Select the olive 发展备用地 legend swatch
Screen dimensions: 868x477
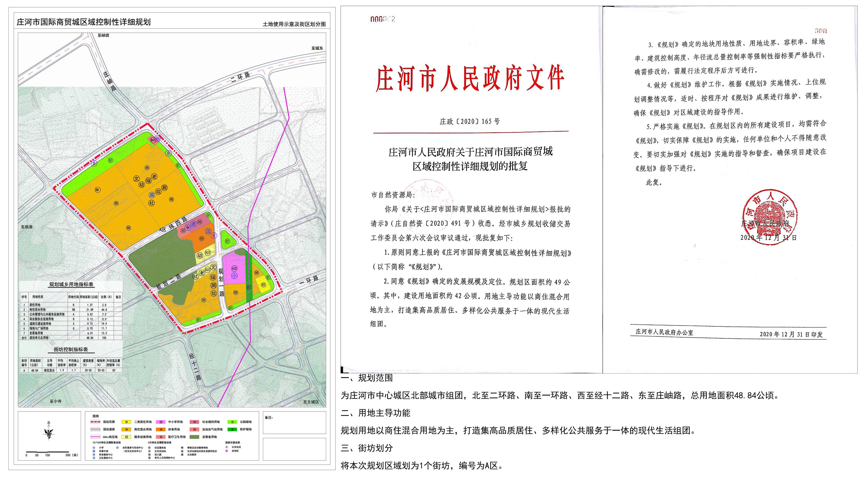194,437
